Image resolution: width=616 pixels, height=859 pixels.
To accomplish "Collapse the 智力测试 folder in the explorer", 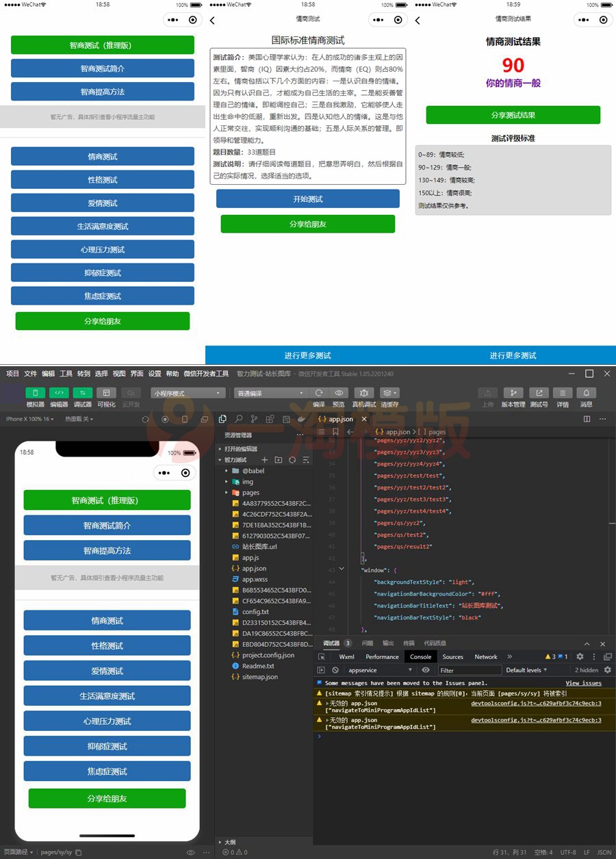I will [220, 459].
